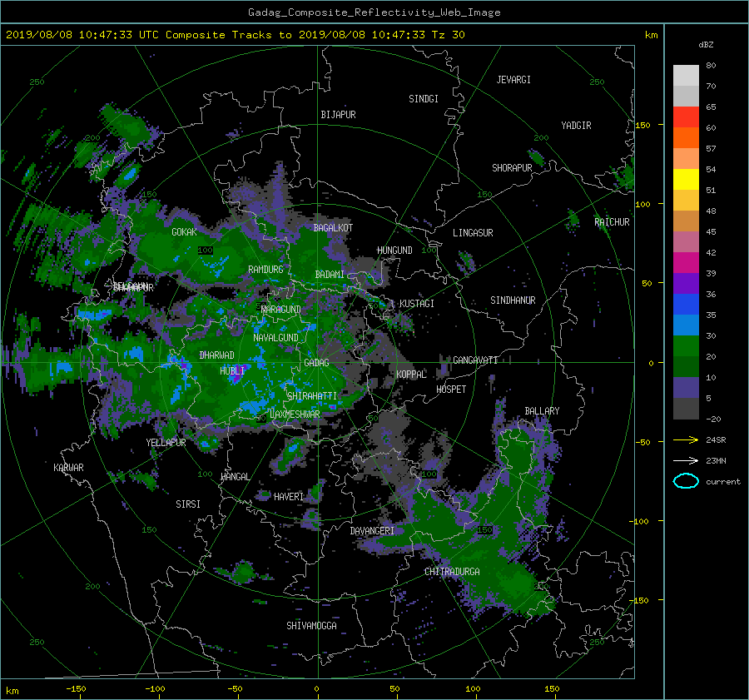The width and height of the screenshot is (749, 700).
Task: Click the LAXMESHWAR city label
Action: pyautogui.click(x=295, y=415)
